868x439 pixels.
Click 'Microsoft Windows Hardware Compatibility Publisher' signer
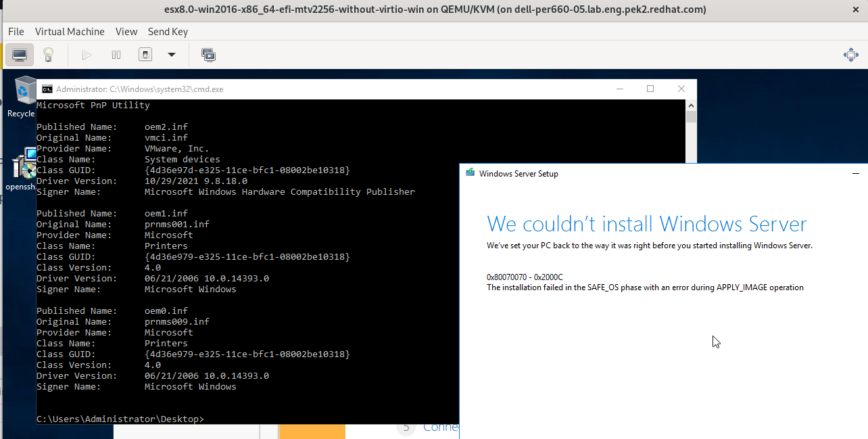280,191
